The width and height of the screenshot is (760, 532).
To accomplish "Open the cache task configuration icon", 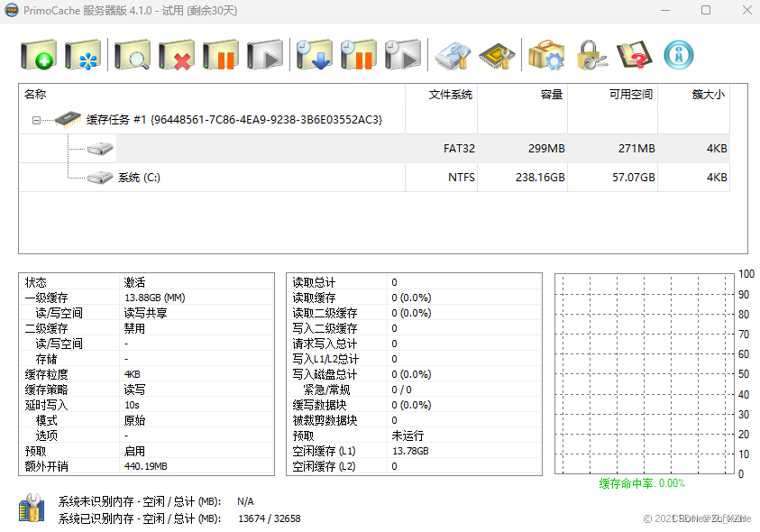I will point(83,55).
